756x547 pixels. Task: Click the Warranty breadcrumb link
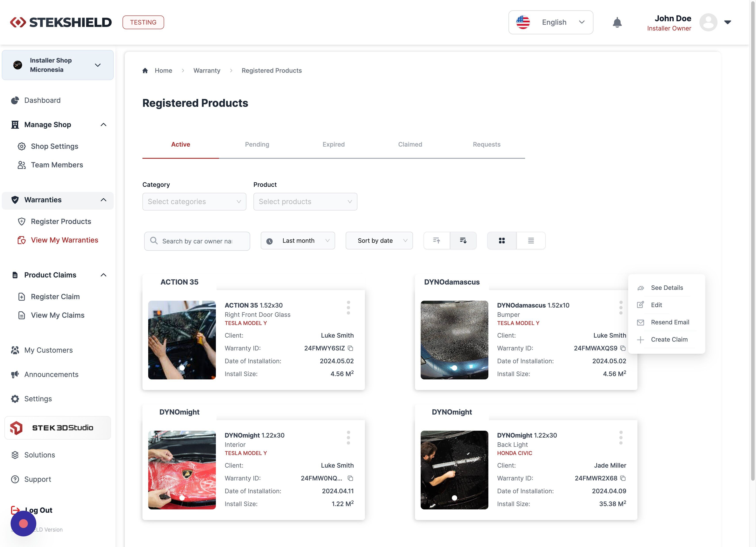(207, 71)
